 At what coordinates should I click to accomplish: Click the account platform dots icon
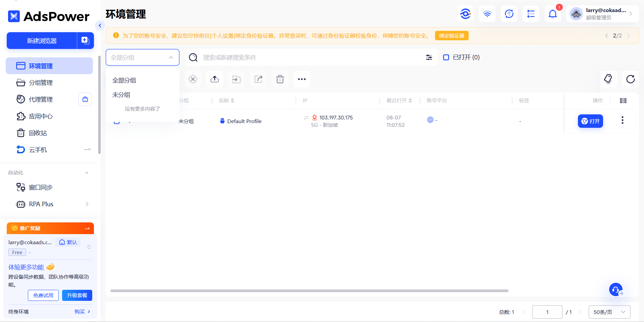pos(430,120)
